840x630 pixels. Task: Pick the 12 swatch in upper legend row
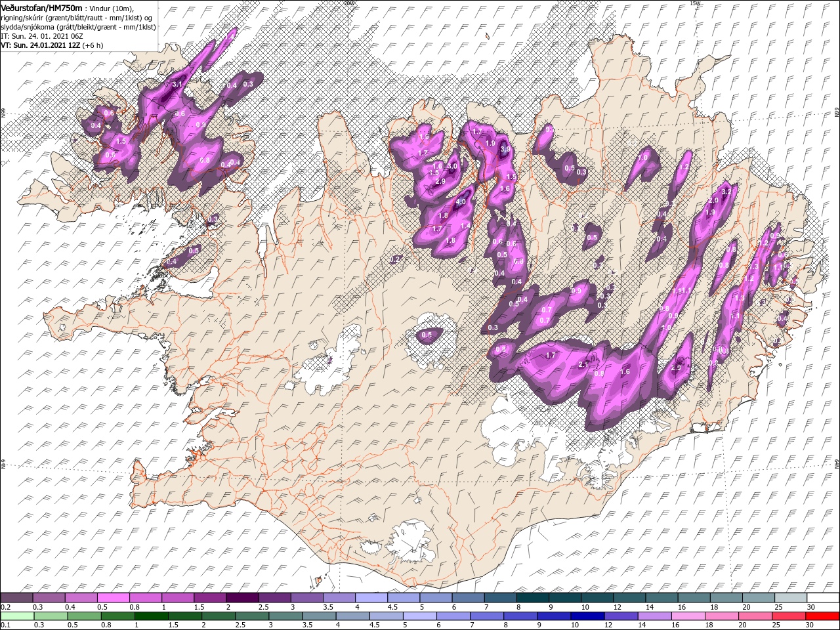click(x=629, y=598)
